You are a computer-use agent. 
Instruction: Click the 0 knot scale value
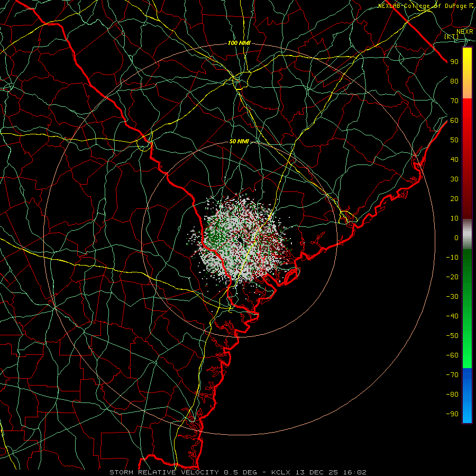point(456,237)
